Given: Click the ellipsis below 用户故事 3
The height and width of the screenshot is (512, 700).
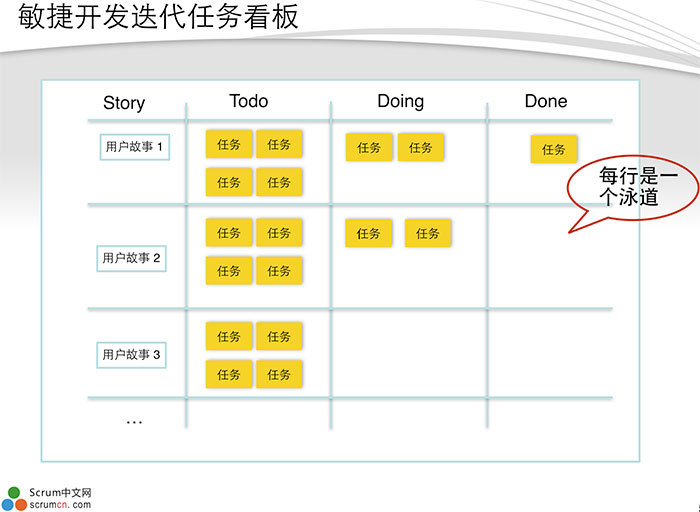Looking at the screenshot, I should tap(134, 423).
